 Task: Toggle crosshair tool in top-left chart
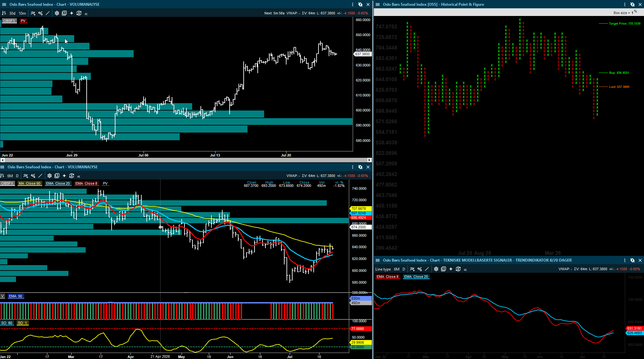(x=72, y=13)
